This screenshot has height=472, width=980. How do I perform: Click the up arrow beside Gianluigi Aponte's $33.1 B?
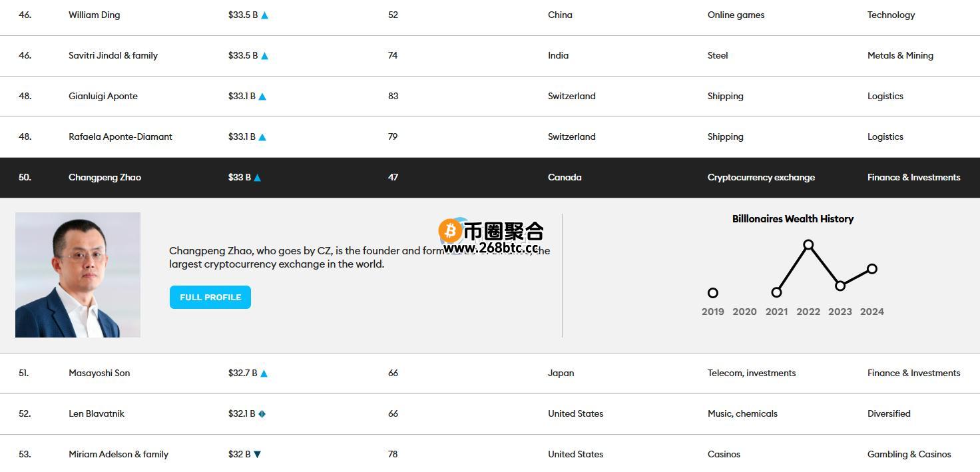click(x=262, y=97)
